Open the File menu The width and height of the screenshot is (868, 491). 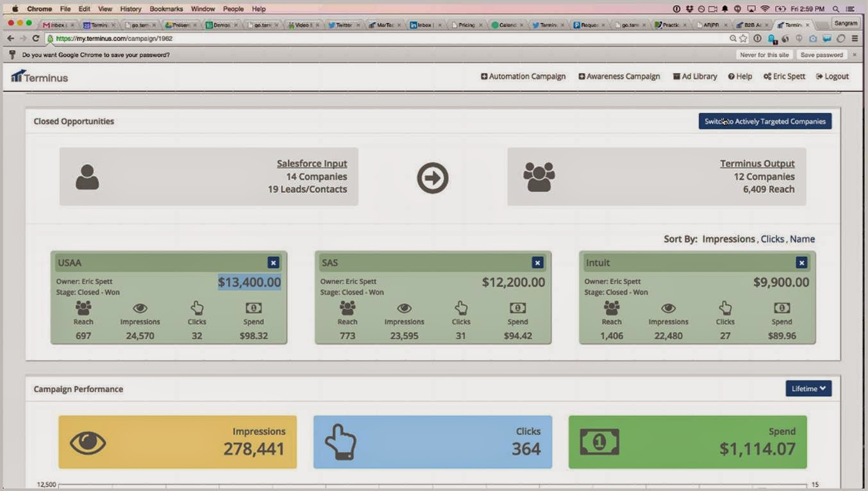(x=65, y=9)
